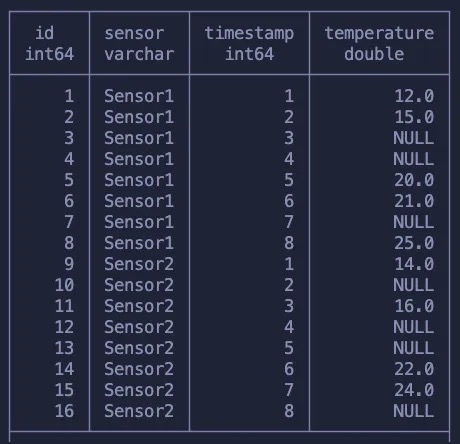Image resolution: width=460 pixels, height=444 pixels.
Task: Select temperature 25.0 in row 8
Action: point(414,243)
